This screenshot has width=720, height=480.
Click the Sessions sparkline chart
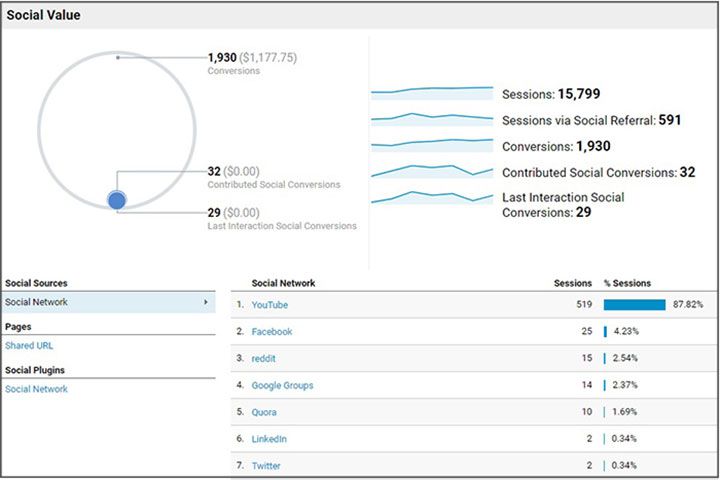click(x=432, y=93)
